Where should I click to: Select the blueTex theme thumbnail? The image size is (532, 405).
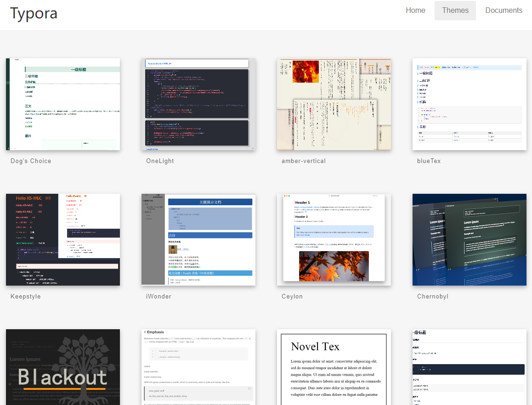[470, 104]
